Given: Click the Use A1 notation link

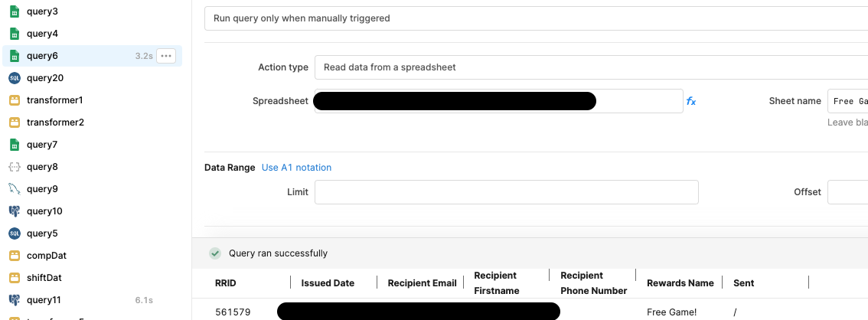Looking at the screenshot, I should pyautogui.click(x=296, y=167).
